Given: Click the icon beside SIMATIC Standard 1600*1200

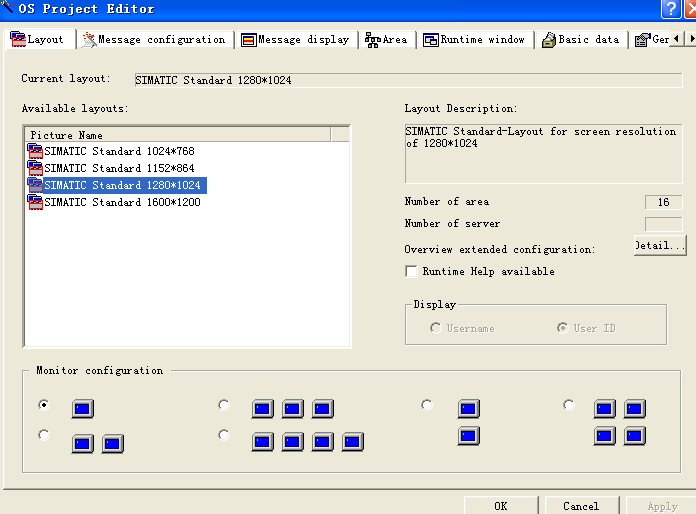Looking at the screenshot, I should [x=35, y=202].
